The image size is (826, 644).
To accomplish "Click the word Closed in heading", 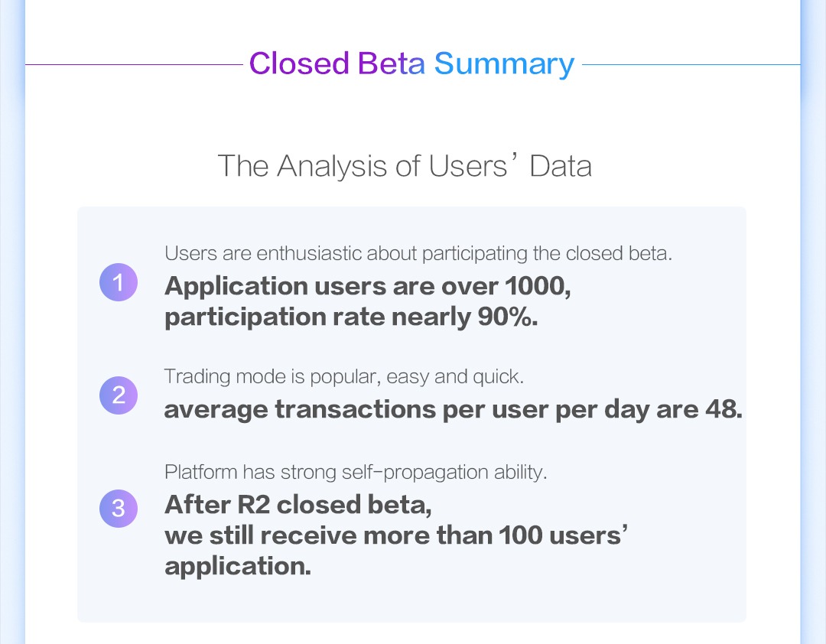I will coord(299,63).
